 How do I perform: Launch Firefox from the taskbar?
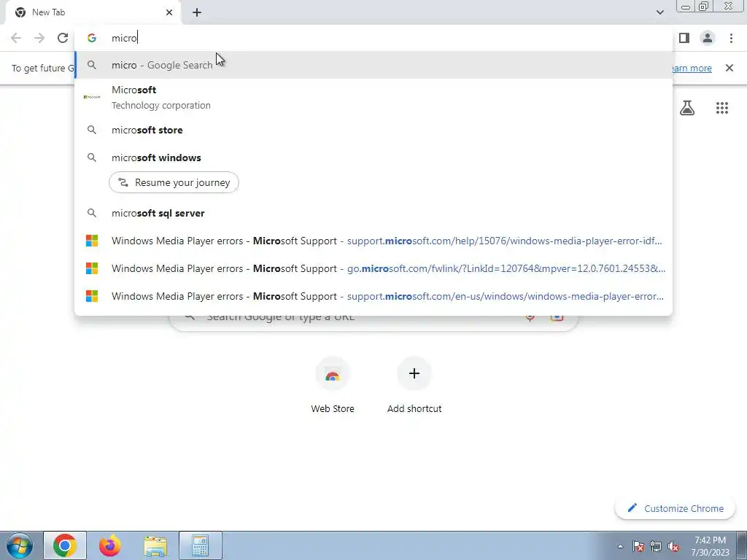coord(110,545)
